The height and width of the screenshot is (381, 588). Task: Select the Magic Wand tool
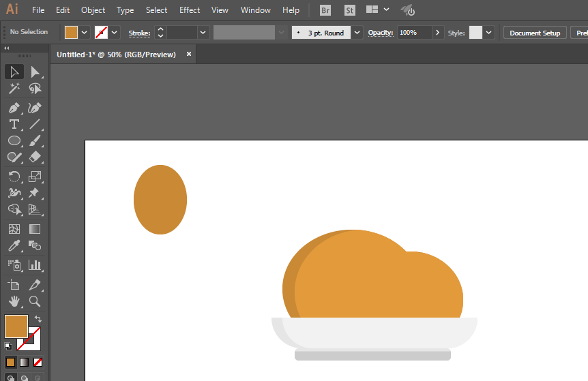(14, 89)
